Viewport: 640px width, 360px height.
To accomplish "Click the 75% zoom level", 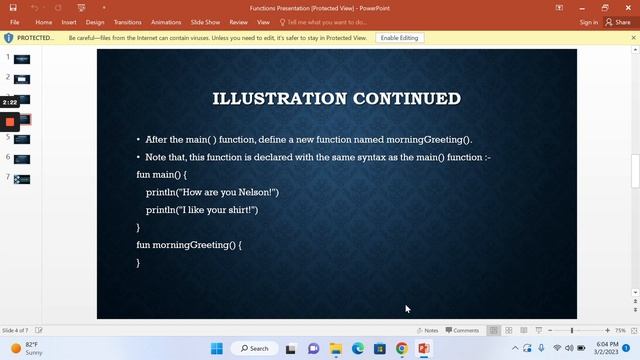I will click(x=620, y=330).
